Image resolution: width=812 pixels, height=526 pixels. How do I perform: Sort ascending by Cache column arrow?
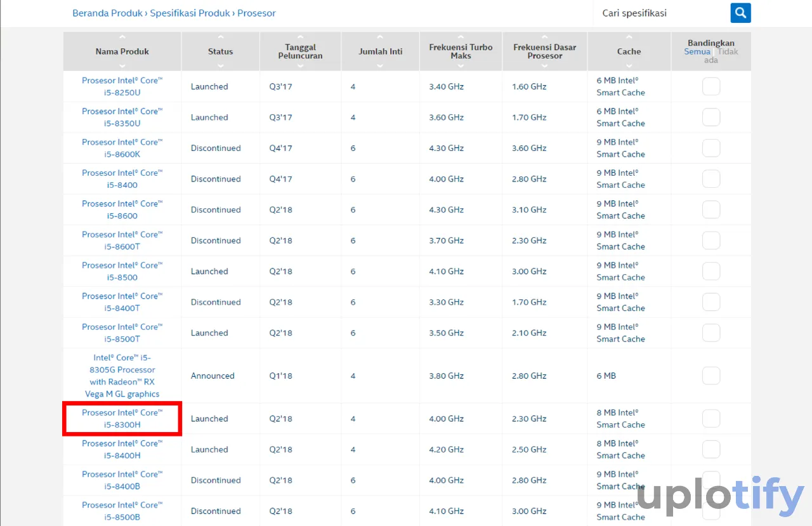click(629, 37)
